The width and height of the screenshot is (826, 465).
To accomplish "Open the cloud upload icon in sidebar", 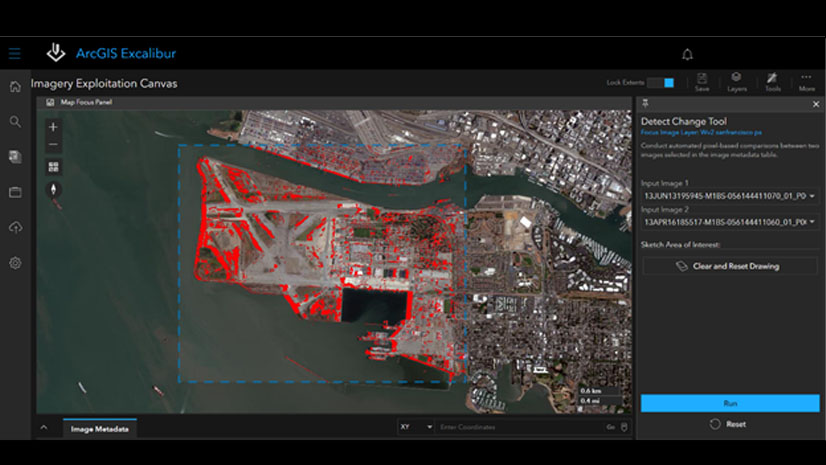I will (x=15, y=227).
